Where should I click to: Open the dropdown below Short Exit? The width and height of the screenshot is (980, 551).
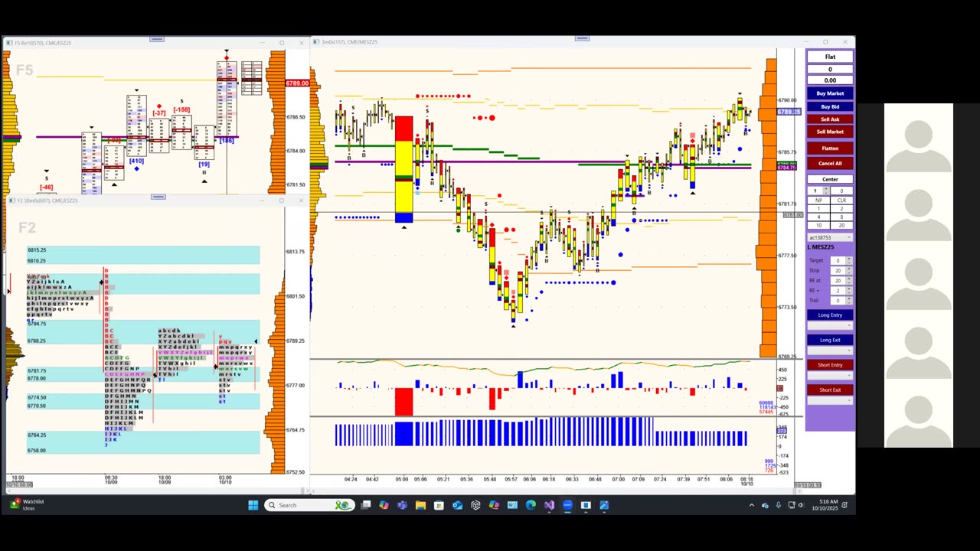(830, 400)
